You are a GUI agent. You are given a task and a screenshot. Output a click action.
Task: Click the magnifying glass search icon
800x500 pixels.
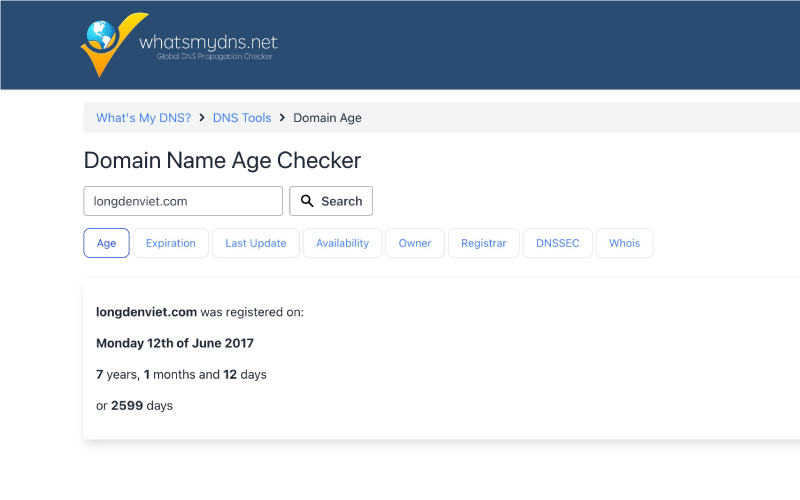(x=308, y=201)
